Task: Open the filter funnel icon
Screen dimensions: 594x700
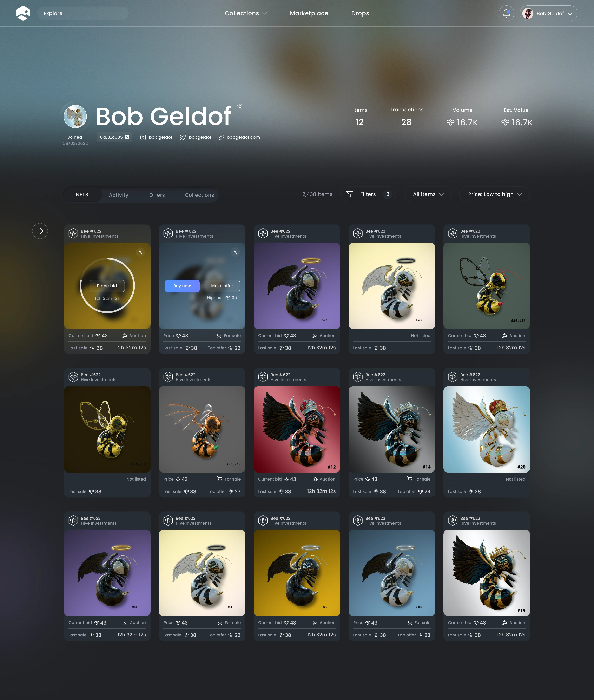Action: click(350, 194)
